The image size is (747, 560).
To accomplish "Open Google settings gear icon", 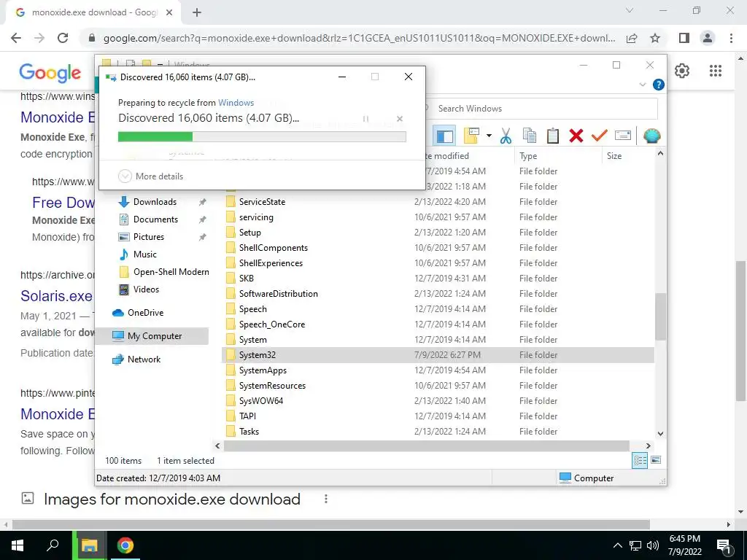I will click(x=682, y=71).
